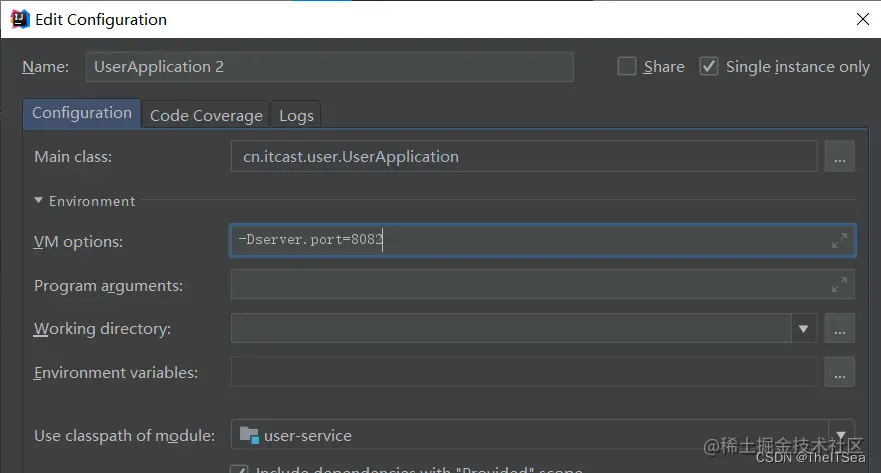Viewport: 881px width, 473px height.
Task: Browse for Main class with ellipsis button
Action: [x=839, y=156]
